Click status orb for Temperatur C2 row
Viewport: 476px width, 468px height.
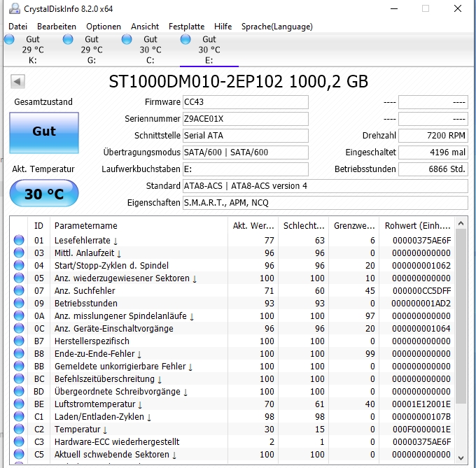(x=19, y=429)
